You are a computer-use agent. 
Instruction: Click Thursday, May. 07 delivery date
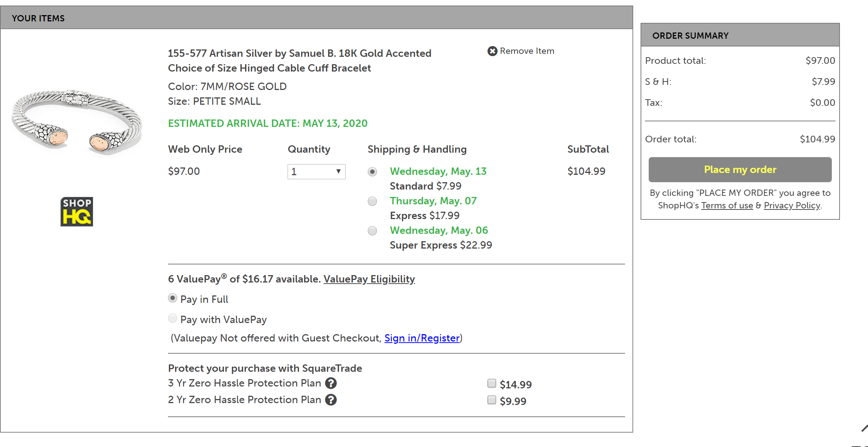pyautogui.click(x=433, y=201)
